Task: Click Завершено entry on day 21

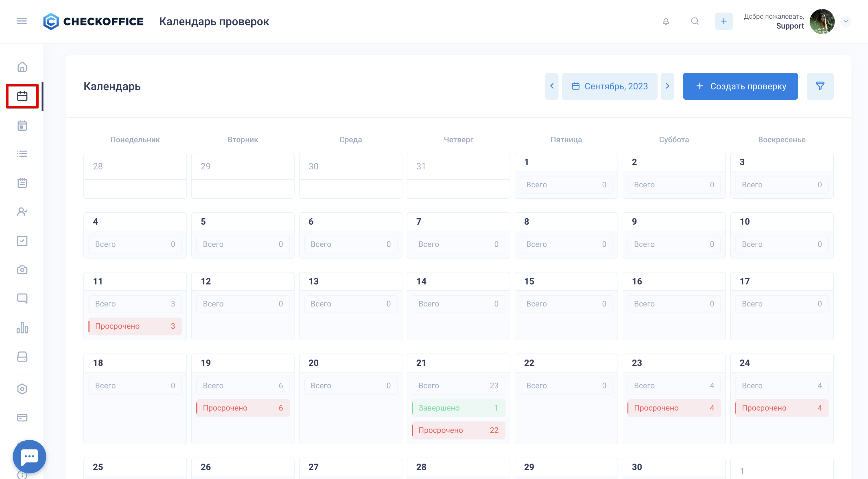Action: (x=458, y=408)
